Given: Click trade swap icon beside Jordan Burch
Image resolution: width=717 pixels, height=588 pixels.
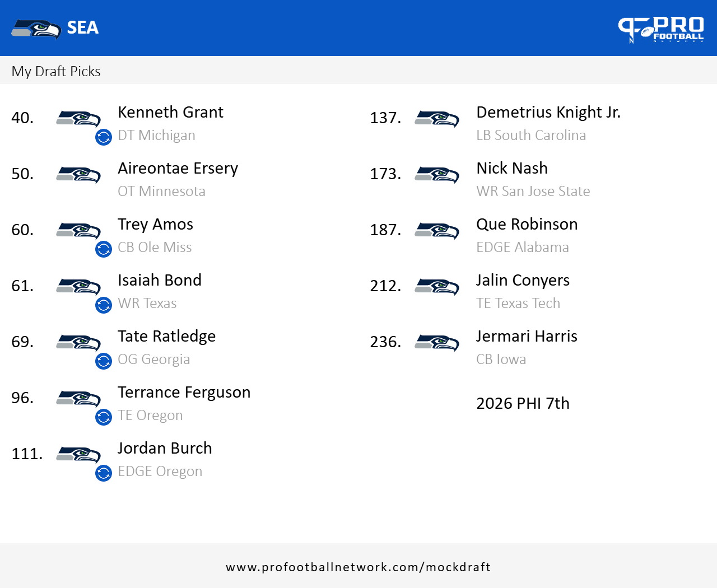Looking at the screenshot, I should 104,473.
